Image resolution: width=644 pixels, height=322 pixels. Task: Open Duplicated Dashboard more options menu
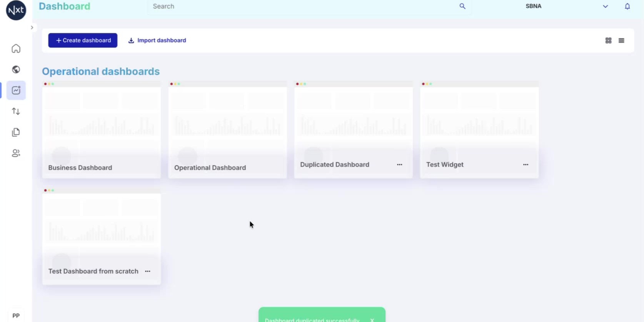pyautogui.click(x=400, y=165)
